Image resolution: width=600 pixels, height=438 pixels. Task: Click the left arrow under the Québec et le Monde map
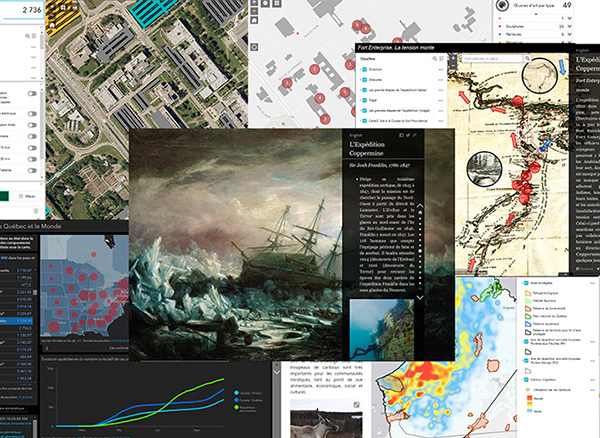coord(47,348)
